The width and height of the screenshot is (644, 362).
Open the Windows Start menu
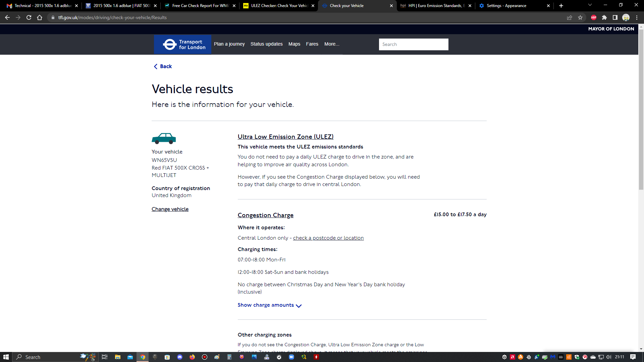click(6, 357)
